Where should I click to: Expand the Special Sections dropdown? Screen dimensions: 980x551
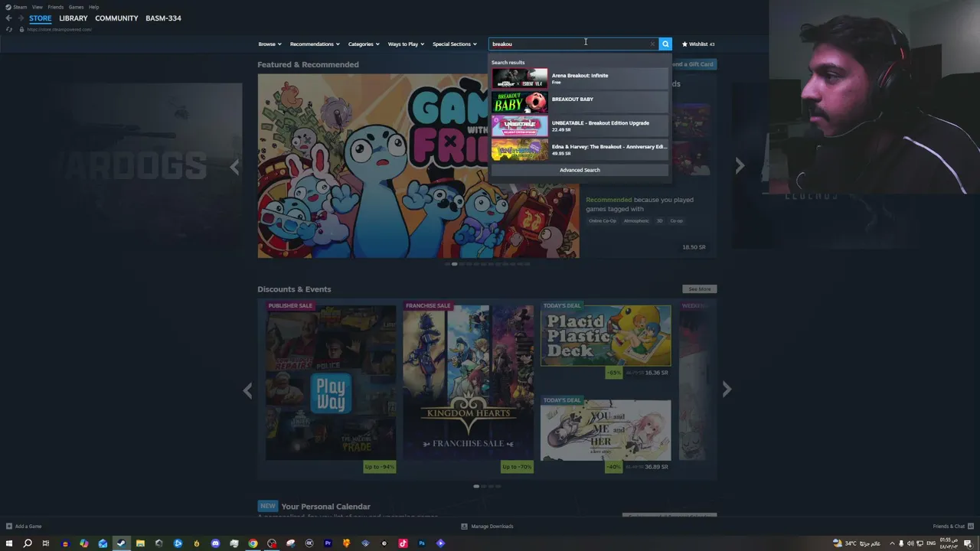coord(454,44)
